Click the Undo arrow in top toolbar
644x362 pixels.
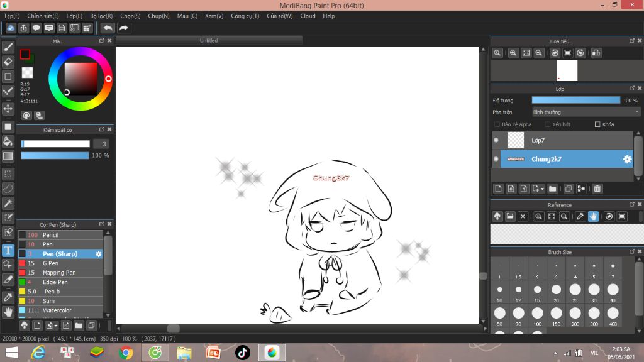pyautogui.click(x=108, y=28)
